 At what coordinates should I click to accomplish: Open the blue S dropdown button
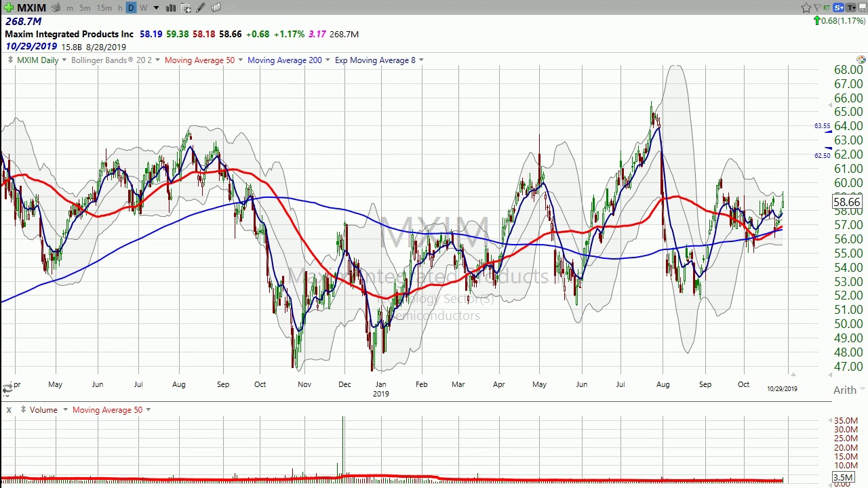pyautogui.click(x=839, y=7)
